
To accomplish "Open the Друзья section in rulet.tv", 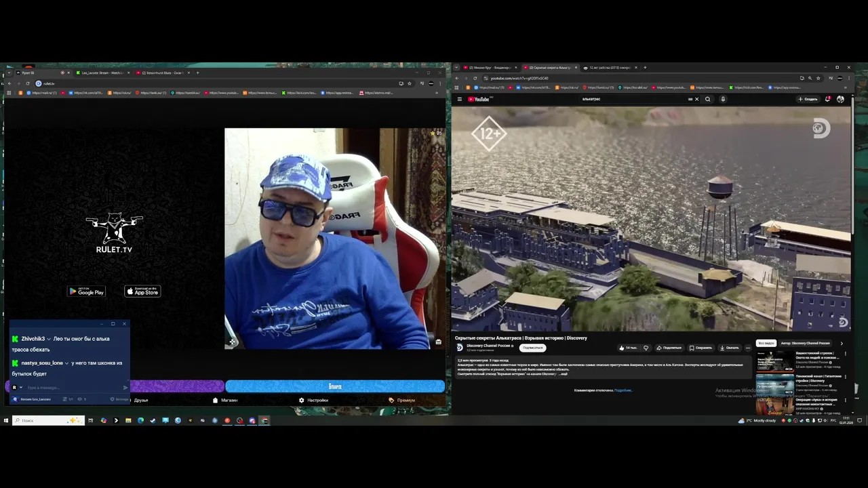I will [140, 401].
